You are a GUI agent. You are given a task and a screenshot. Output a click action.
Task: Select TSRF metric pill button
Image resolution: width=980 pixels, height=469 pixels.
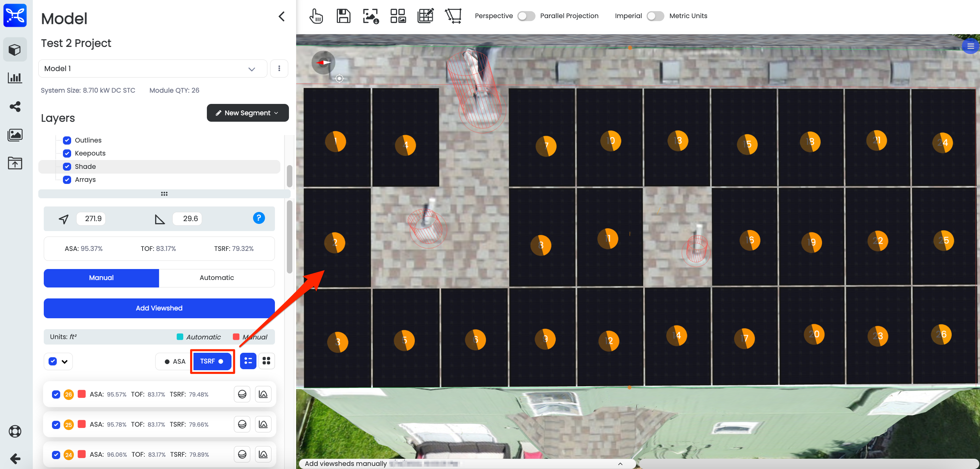[x=212, y=361]
